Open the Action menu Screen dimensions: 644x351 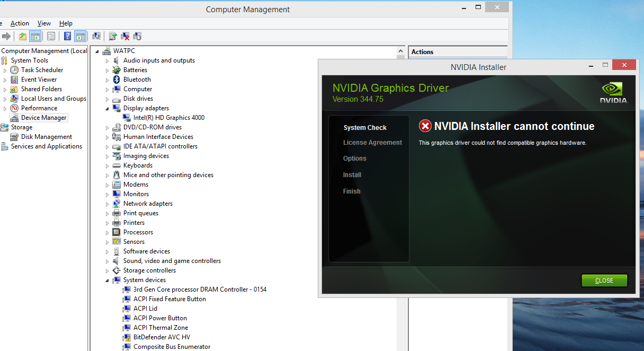[x=20, y=23]
